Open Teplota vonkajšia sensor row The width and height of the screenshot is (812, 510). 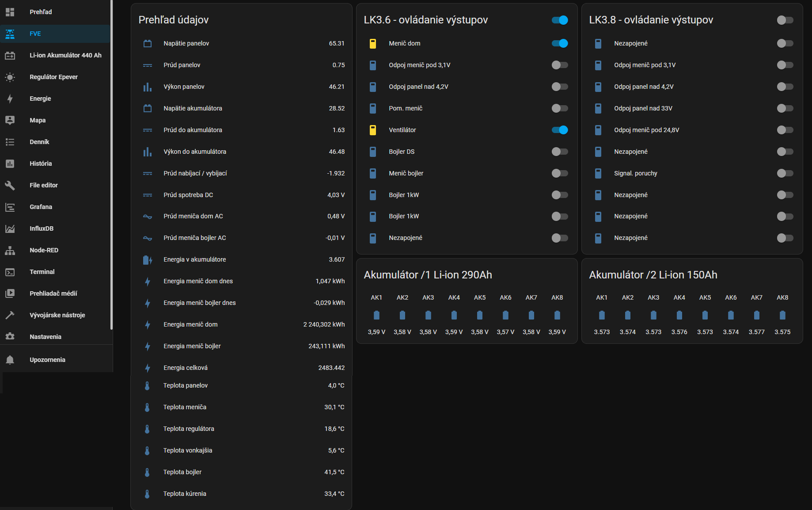click(x=188, y=450)
